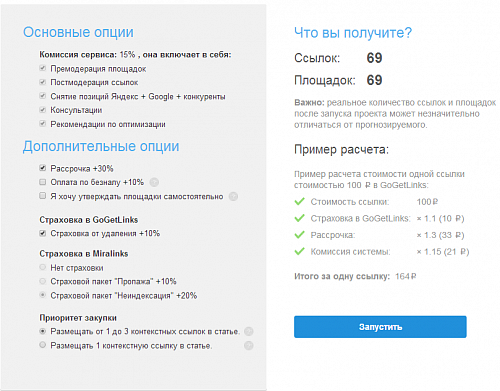This screenshot has width=500, height=391.
Task: Click help icon beside 1 до 3 контекстных ссылок
Action: tap(249, 331)
